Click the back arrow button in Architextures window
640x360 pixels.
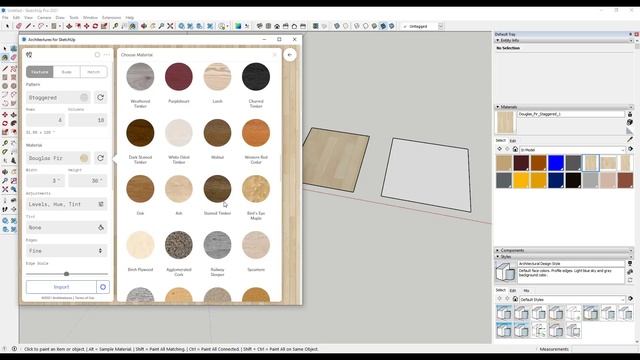coord(290,55)
